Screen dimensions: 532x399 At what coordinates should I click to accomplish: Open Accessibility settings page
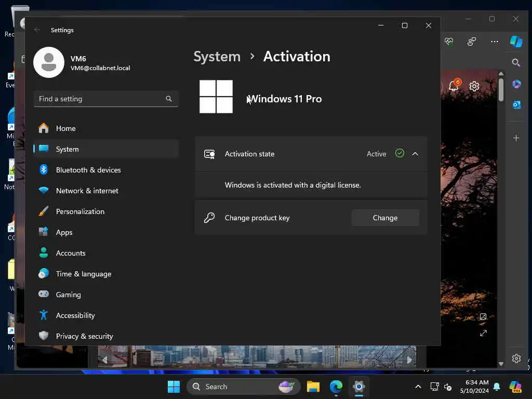point(106,315)
